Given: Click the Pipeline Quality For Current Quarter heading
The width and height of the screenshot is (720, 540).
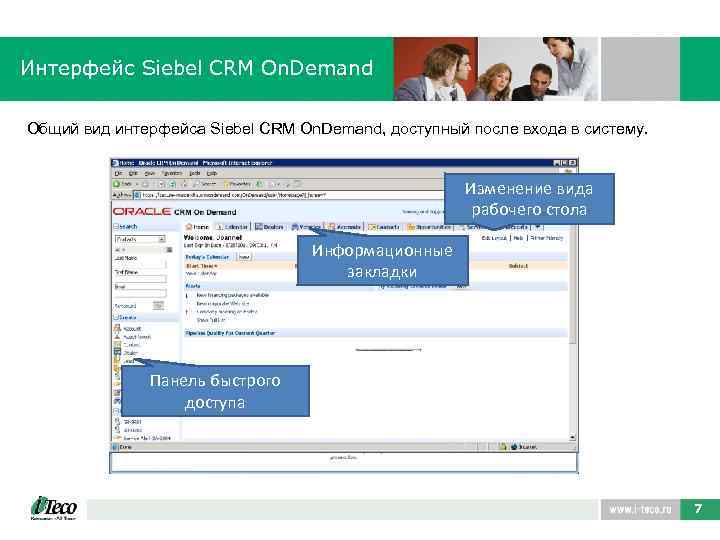Looking at the screenshot, I should click(x=230, y=333).
